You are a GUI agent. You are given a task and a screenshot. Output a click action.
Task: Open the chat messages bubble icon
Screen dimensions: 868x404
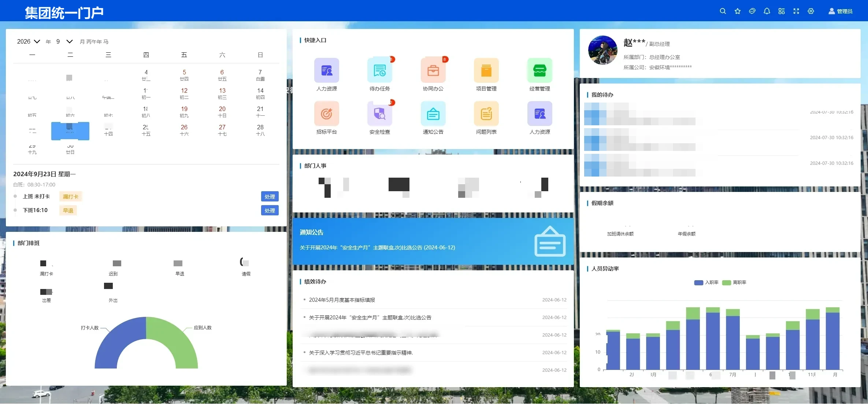(x=752, y=11)
